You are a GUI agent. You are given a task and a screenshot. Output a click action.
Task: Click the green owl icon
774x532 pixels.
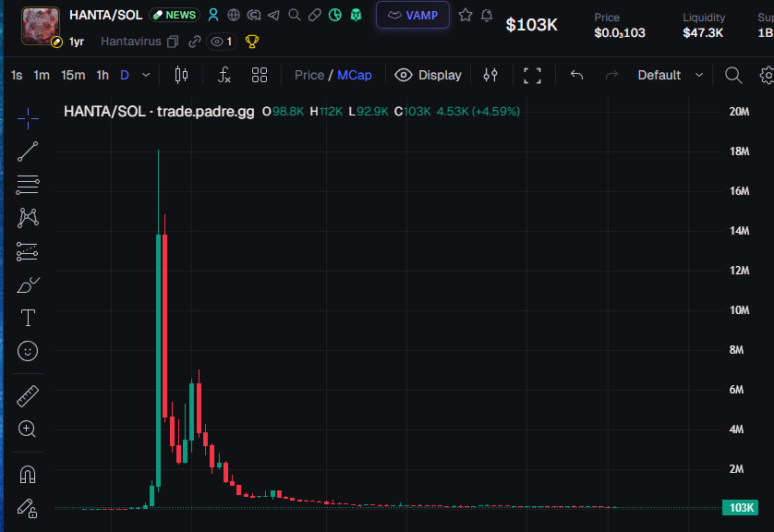click(356, 15)
